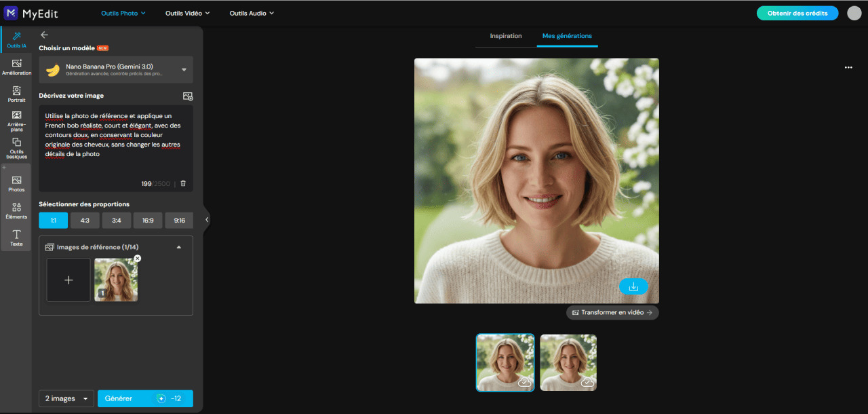Screen dimensions: 868x414
Task: Select the 16:9 proportion
Action: click(x=148, y=221)
